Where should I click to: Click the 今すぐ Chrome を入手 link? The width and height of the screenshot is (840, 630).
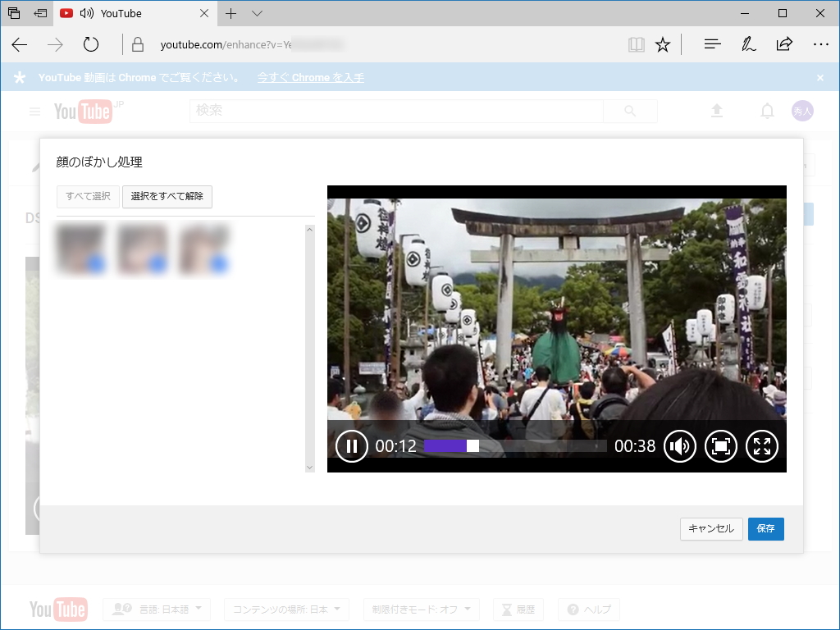pos(310,77)
